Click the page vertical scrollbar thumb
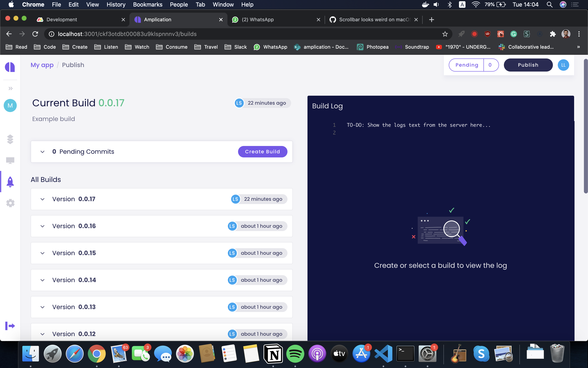 click(x=586, y=126)
